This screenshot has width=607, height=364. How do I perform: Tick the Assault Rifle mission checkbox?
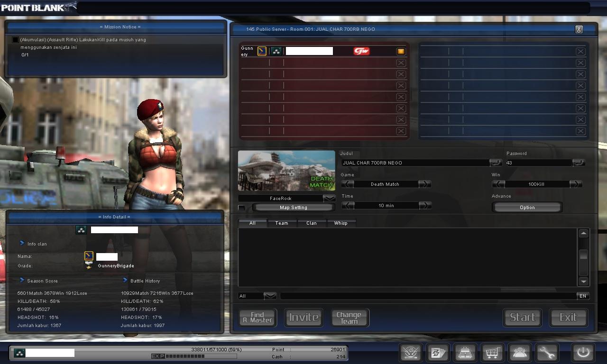pos(15,40)
